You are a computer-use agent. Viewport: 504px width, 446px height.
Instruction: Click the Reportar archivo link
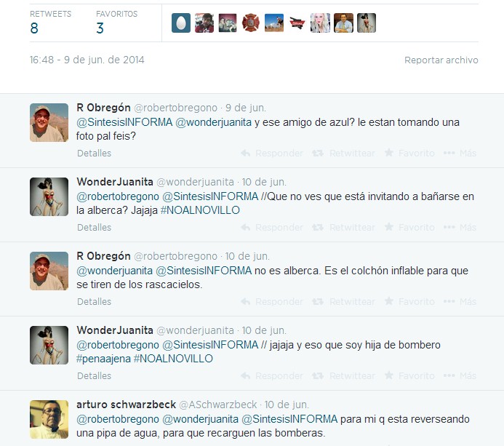tap(441, 60)
